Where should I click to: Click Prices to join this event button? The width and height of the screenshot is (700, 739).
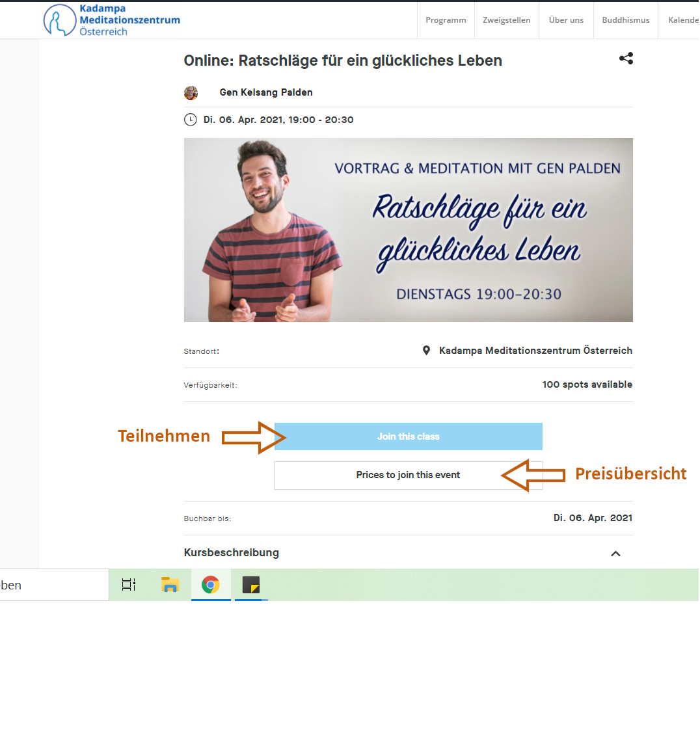[x=408, y=475]
